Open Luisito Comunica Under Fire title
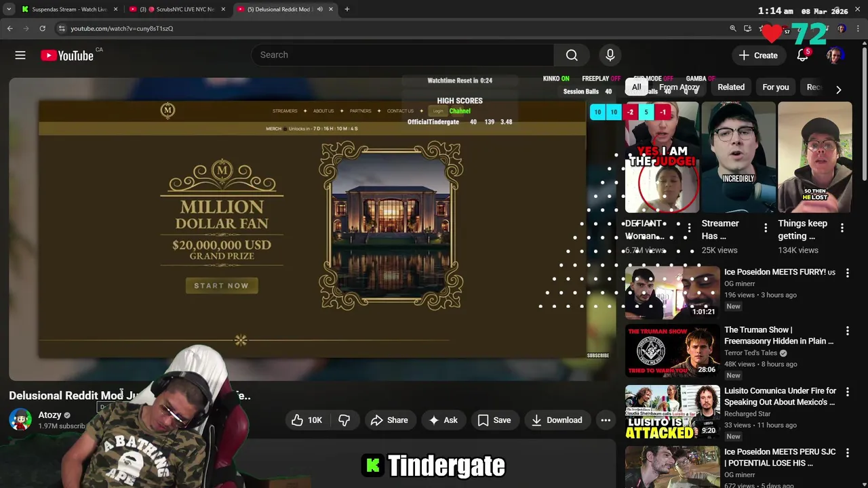 pyautogui.click(x=780, y=396)
